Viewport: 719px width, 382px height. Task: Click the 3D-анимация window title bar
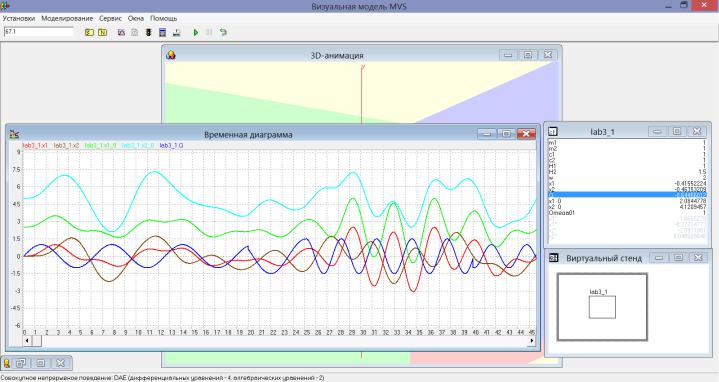tap(337, 55)
